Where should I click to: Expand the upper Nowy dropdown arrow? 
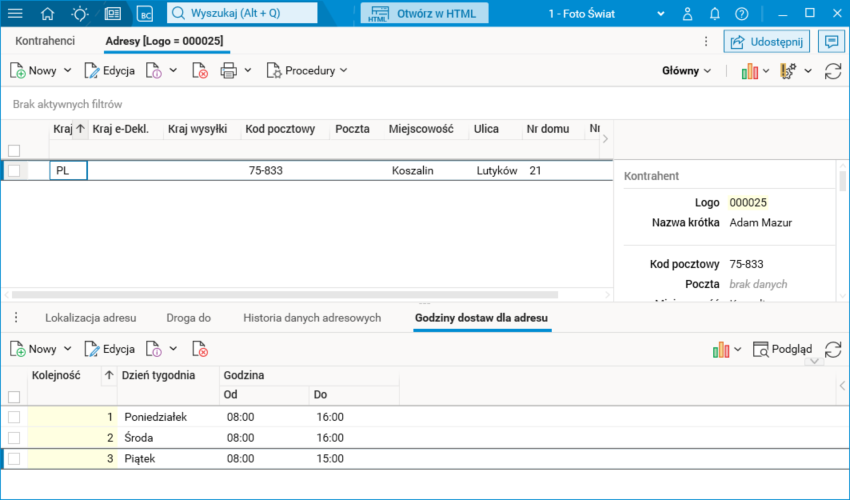67,70
